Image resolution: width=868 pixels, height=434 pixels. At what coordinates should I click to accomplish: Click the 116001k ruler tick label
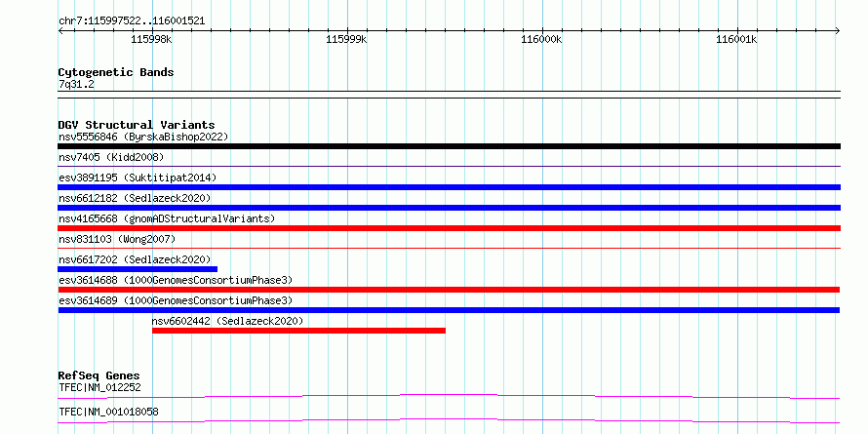point(736,40)
